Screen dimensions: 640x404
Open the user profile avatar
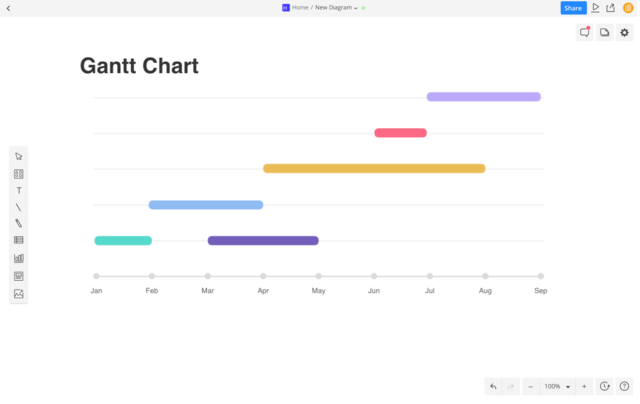coord(628,8)
